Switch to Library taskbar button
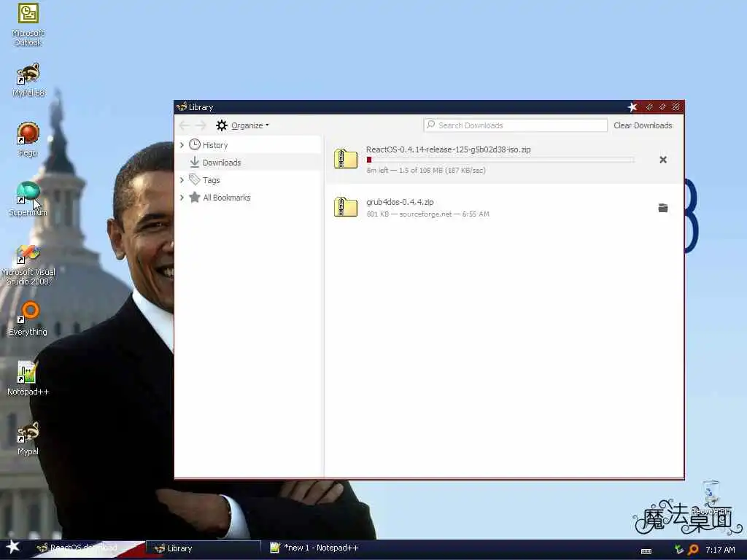This screenshot has height=560, width=747. pyautogui.click(x=204, y=548)
